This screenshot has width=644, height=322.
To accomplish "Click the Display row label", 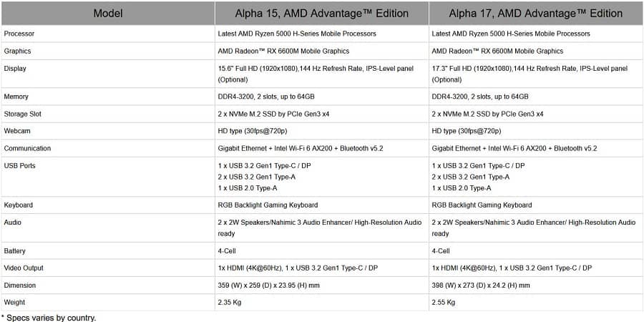I will coord(15,69).
